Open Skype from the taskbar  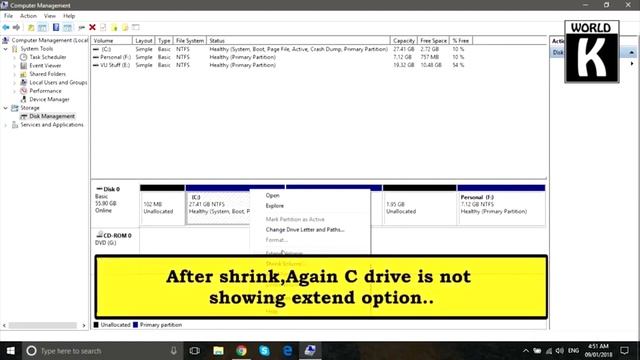pos(264,351)
